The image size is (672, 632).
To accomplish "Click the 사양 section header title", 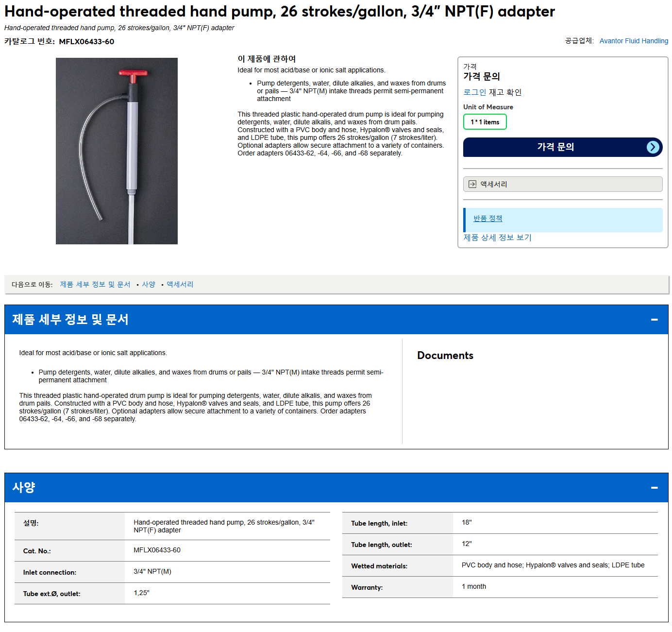I will (24, 488).
